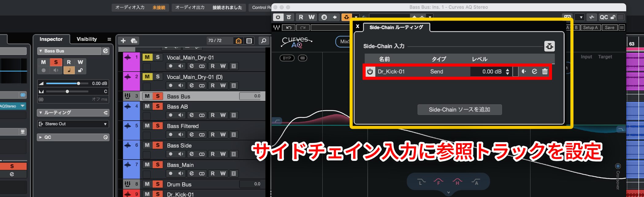Toggle musical timebase note in Inspector
Viewport: 644px width, 197px height.
coord(69,70)
